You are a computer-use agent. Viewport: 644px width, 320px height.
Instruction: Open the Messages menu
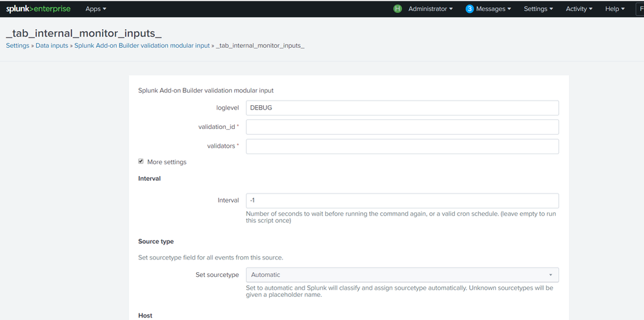click(x=494, y=9)
